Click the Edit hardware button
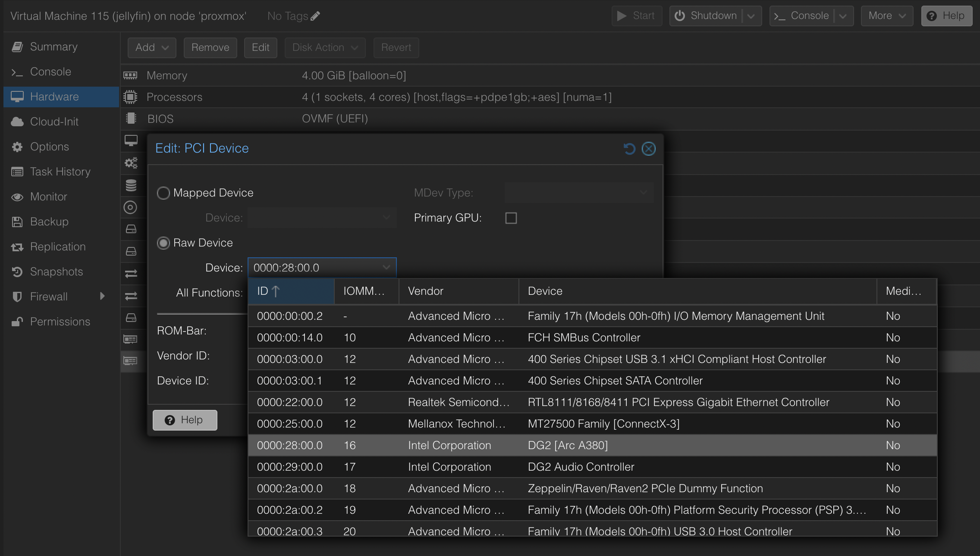This screenshot has width=980, height=556. (261, 47)
